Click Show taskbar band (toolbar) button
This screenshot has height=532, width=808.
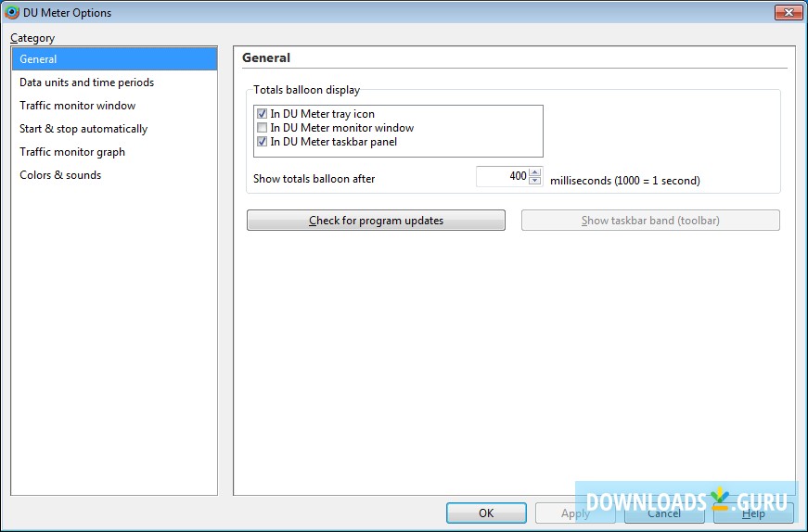tap(650, 220)
